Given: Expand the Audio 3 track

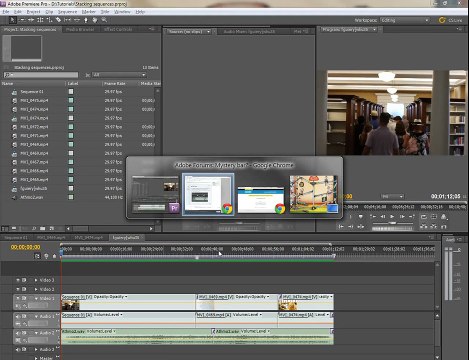Looking at the screenshot, I should [36, 350].
